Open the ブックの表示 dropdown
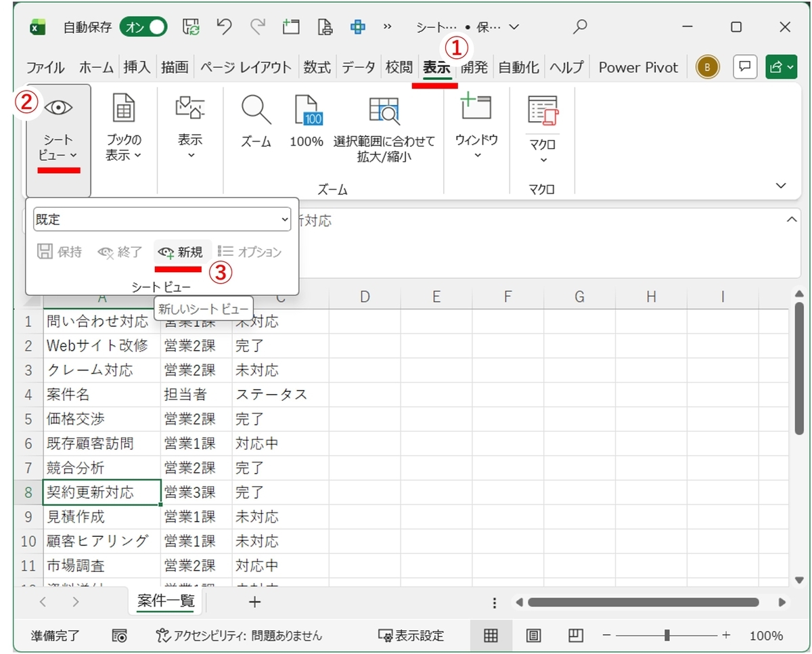 (124, 129)
